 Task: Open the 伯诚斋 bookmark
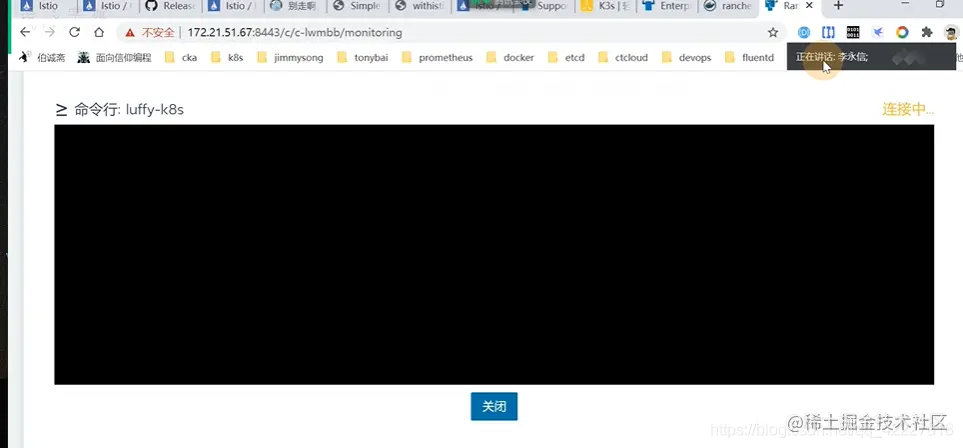[42, 58]
